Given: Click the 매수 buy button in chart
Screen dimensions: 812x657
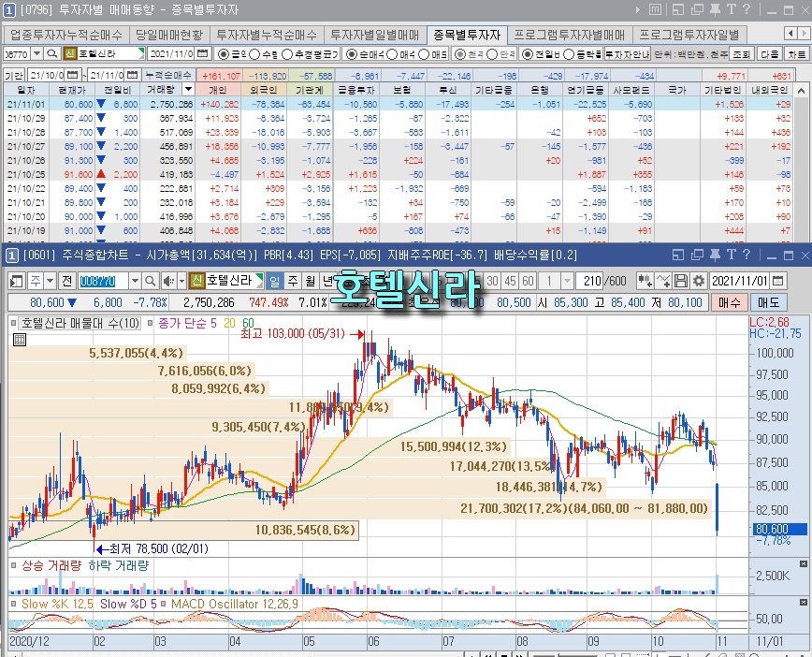Looking at the screenshot, I should (x=729, y=302).
